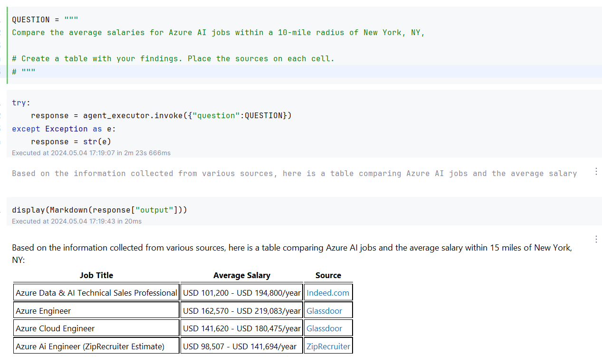Open the kebab menu beside the rendered table output
The width and height of the screenshot is (602, 364).
click(x=596, y=239)
